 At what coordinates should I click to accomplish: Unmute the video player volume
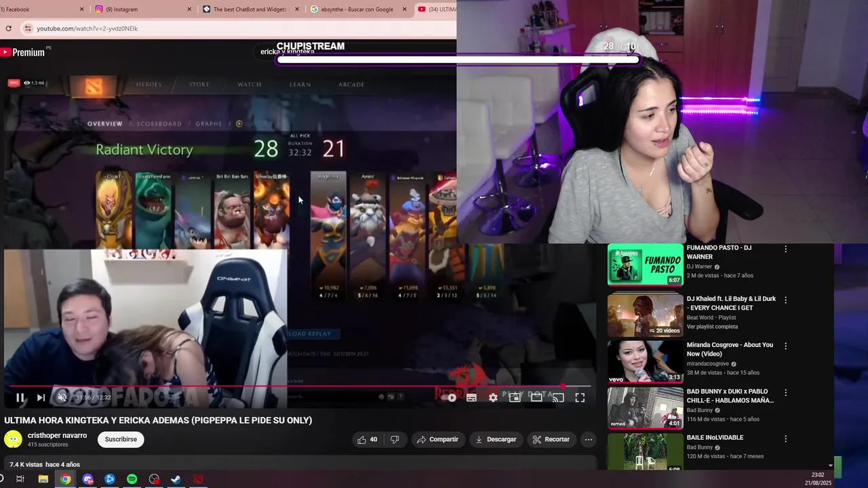click(62, 398)
